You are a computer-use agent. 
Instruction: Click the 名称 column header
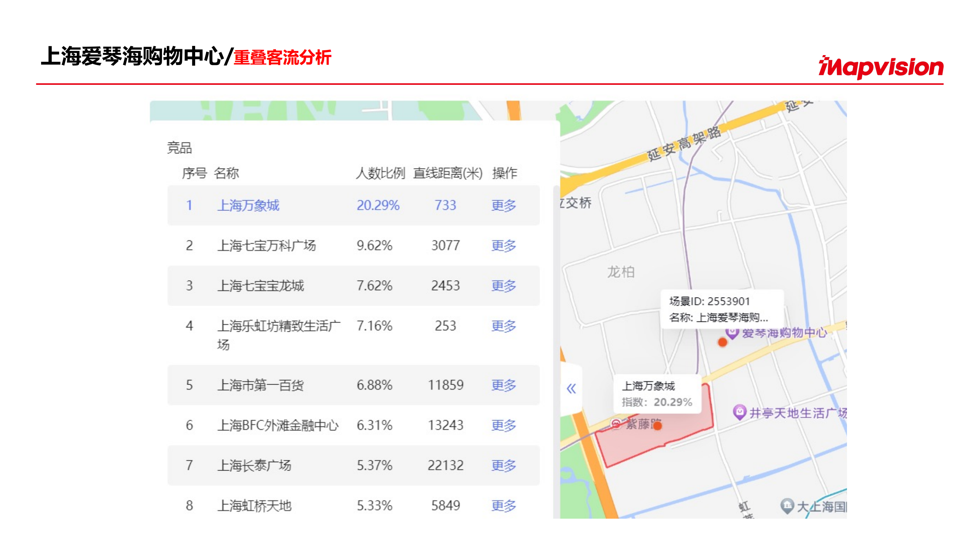pos(226,173)
